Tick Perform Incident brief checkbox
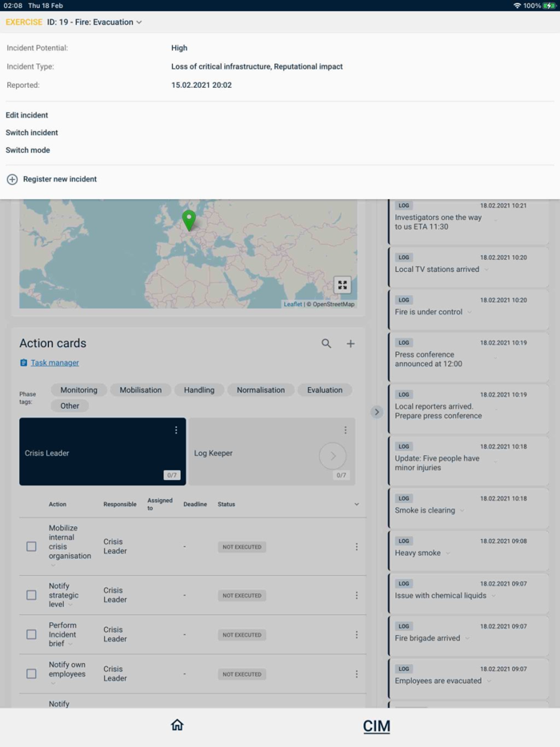The image size is (560, 747). (31, 634)
